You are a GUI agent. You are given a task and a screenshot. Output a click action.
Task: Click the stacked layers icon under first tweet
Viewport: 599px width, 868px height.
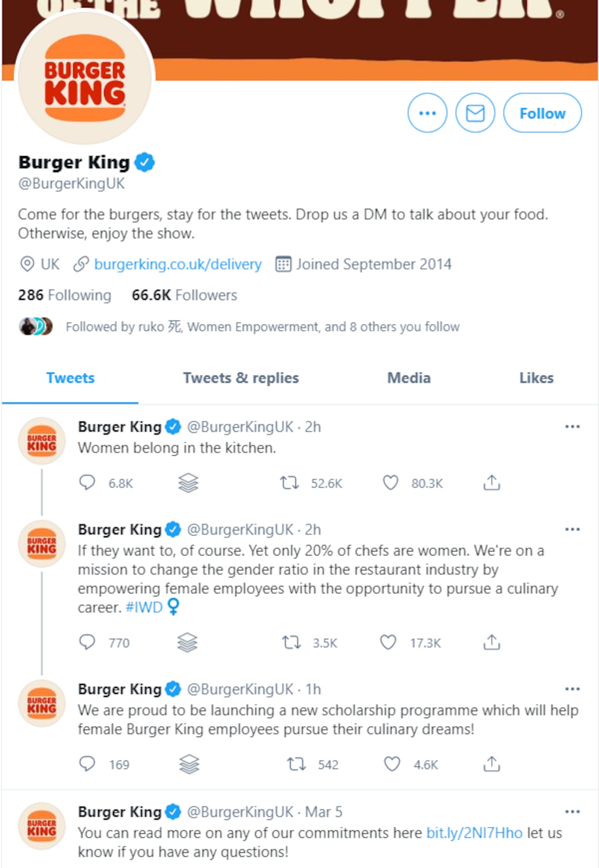(188, 483)
